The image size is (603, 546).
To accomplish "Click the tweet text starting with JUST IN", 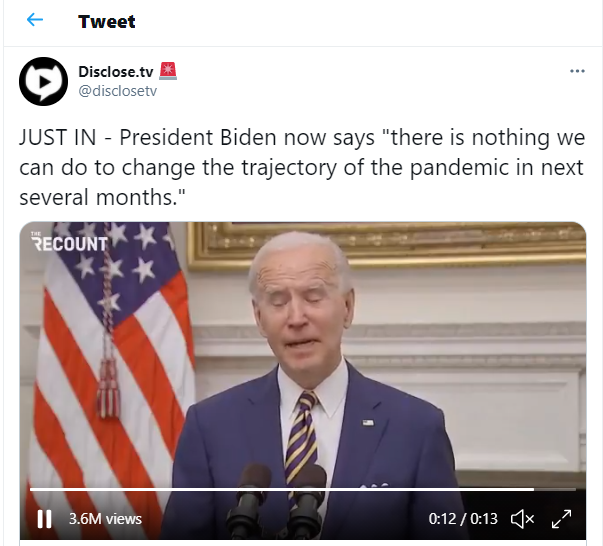I will point(302,167).
